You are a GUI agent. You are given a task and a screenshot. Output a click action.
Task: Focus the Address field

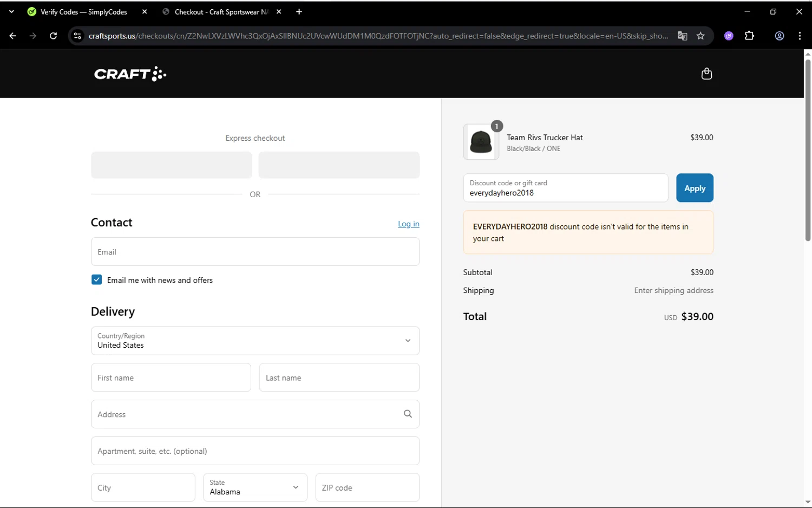tap(255, 414)
